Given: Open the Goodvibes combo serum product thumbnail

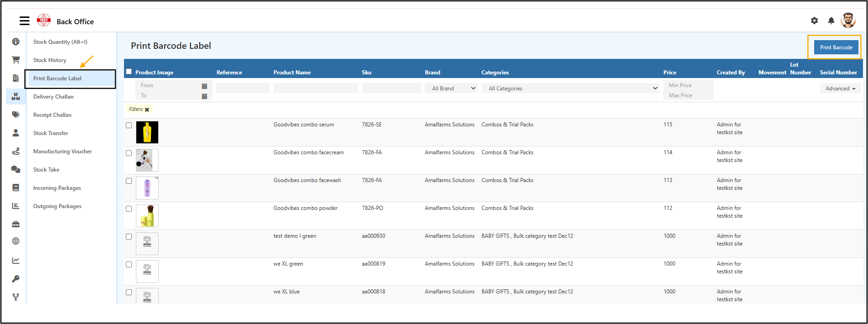Looking at the screenshot, I should 147,132.
